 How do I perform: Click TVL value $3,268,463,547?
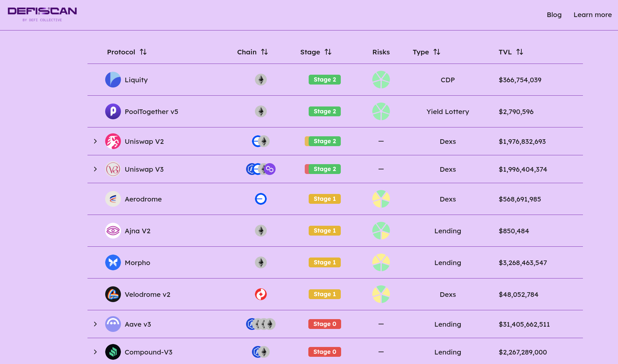coord(523,263)
